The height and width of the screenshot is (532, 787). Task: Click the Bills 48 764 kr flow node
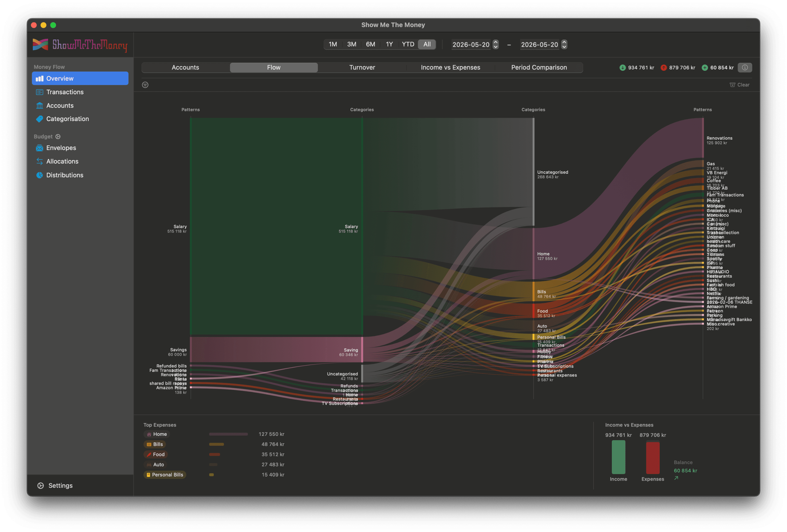pyautogui.click(x=533, y=292)
